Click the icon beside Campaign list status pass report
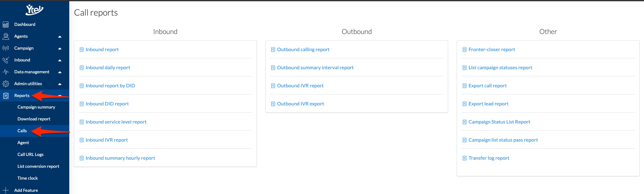The width and height of the screenshot is (644, 194). [x=464, y=140]
